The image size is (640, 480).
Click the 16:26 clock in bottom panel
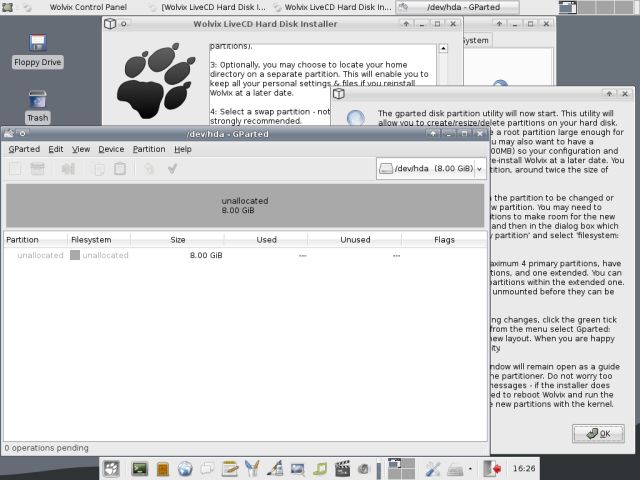coord(524,469)
